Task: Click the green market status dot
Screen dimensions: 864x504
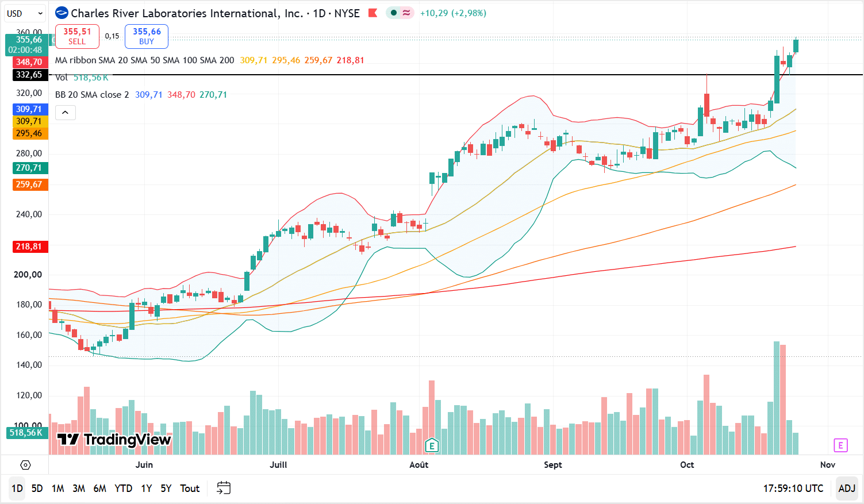Action: [393, 13]
